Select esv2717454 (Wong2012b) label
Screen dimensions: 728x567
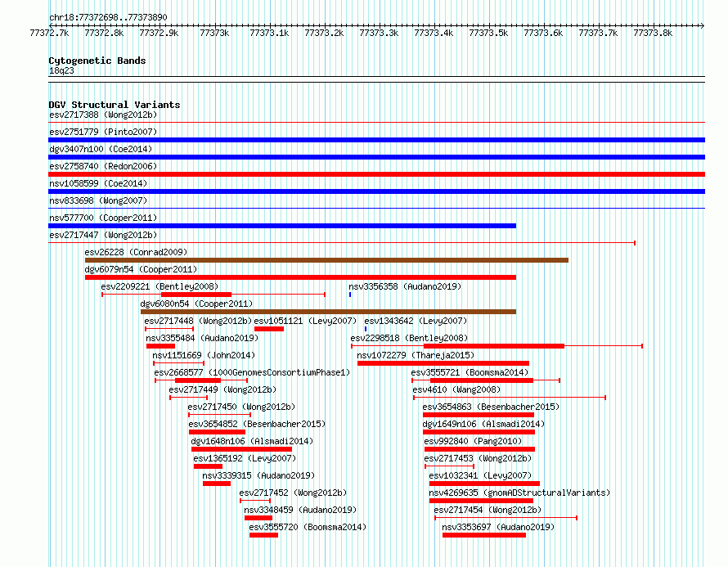coord(488,510)
